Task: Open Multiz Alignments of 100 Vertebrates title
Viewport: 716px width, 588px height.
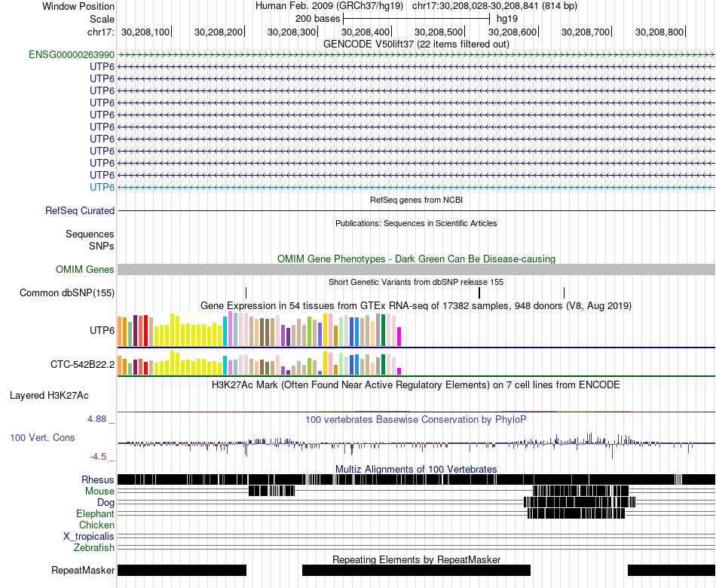Action: [x=416, y=469]
